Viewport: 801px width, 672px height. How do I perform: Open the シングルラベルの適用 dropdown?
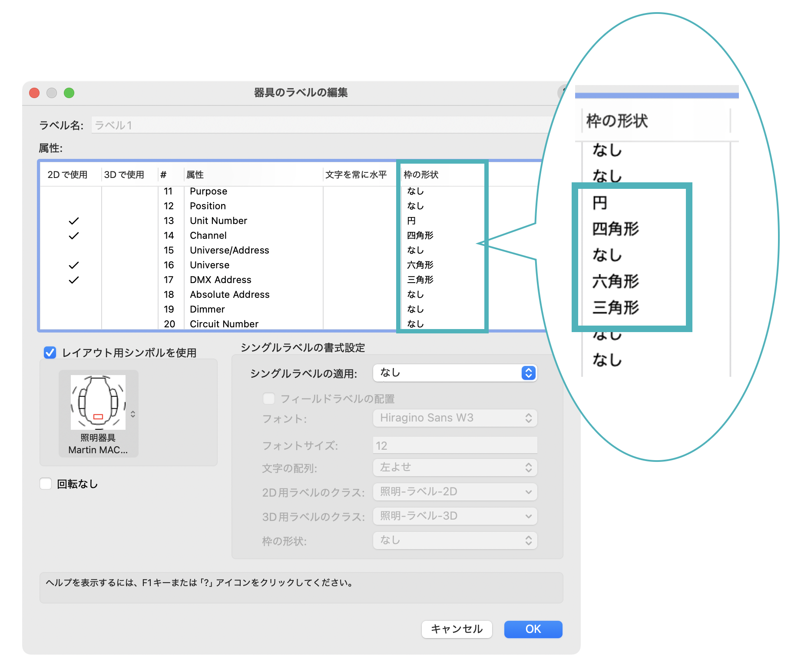(x=455, y=373)
